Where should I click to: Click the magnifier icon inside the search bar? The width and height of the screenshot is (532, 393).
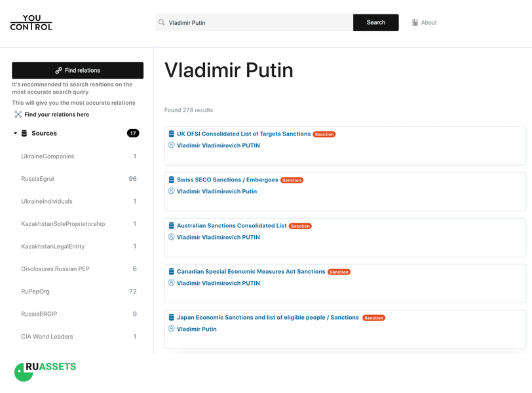pyautogui.click(x=161, y=22)
